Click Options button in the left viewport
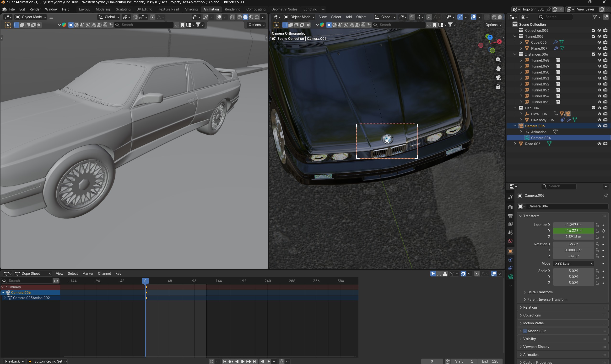 tap(257, 25)
